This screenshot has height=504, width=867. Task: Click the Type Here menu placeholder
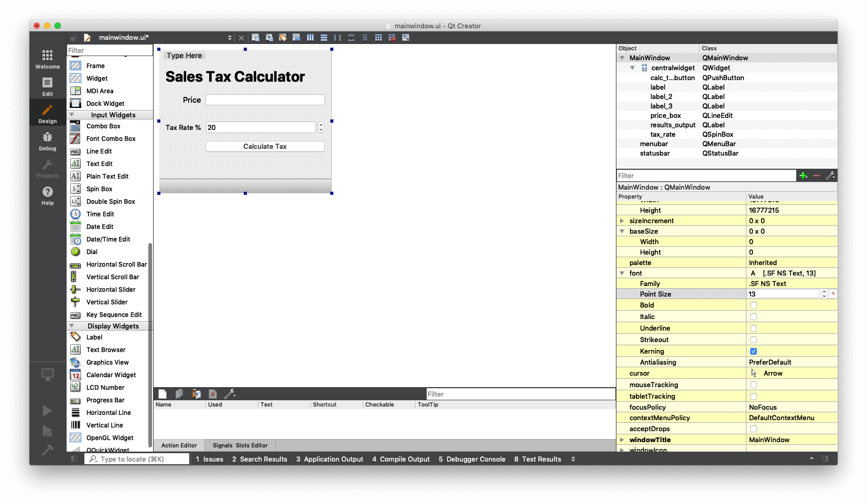184,56
